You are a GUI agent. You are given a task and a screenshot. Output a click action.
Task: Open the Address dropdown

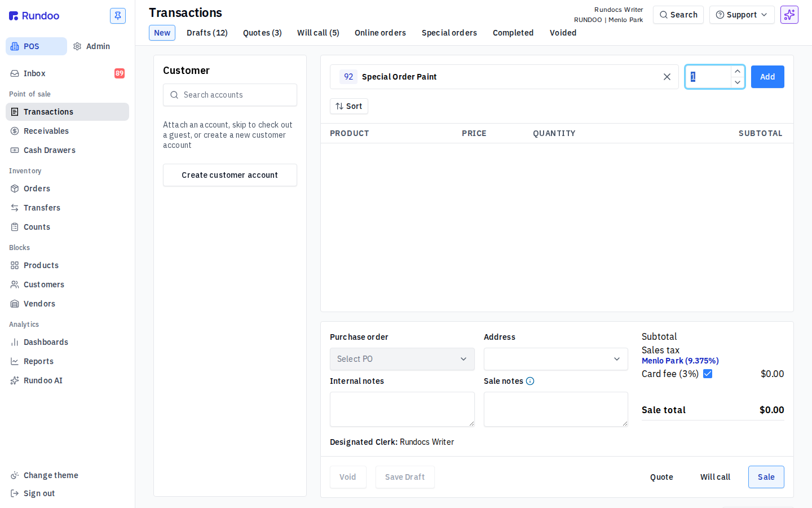[x=556, y=359]
